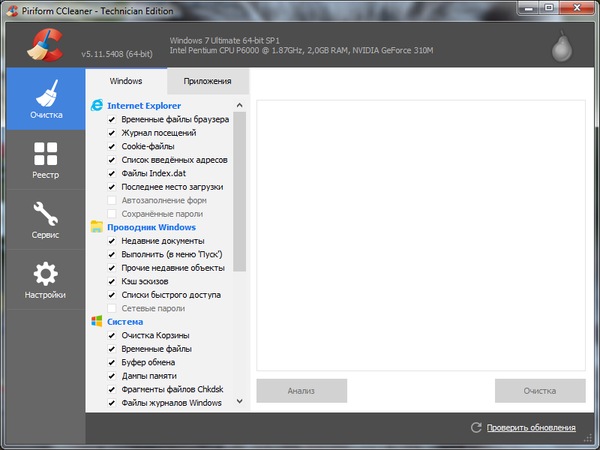Open the Очистка cleaner section

pos(45,101)
